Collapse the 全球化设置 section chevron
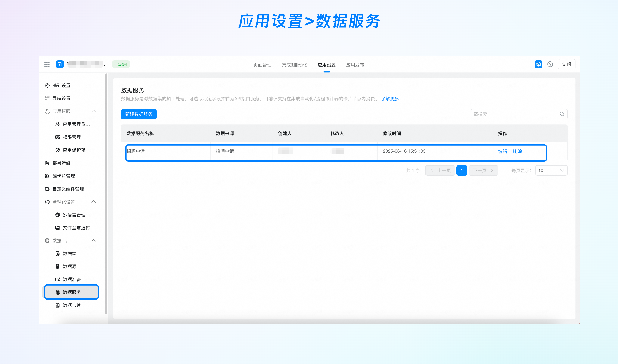This screenshot has height=364, width=618. tap(94, 202)
